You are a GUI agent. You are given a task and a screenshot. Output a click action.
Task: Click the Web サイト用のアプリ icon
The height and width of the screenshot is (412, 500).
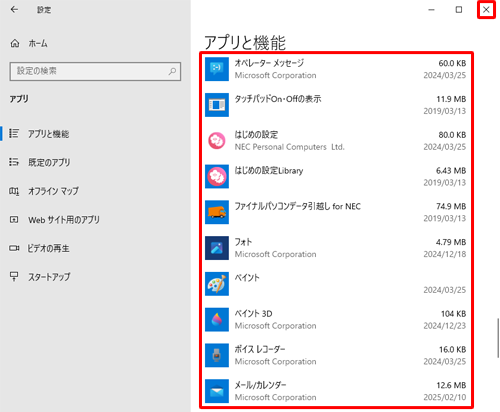[x=14, y=220]
